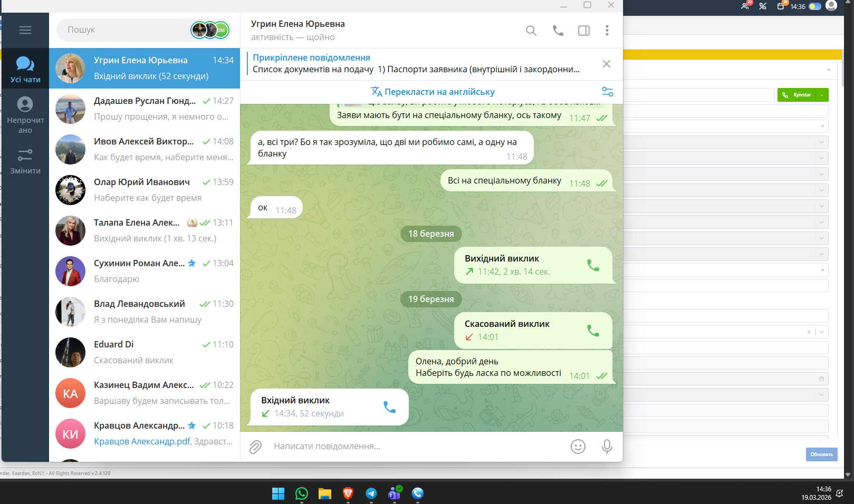
Task: Start a voice call with Угрин Елена
Action: (558, 31)
